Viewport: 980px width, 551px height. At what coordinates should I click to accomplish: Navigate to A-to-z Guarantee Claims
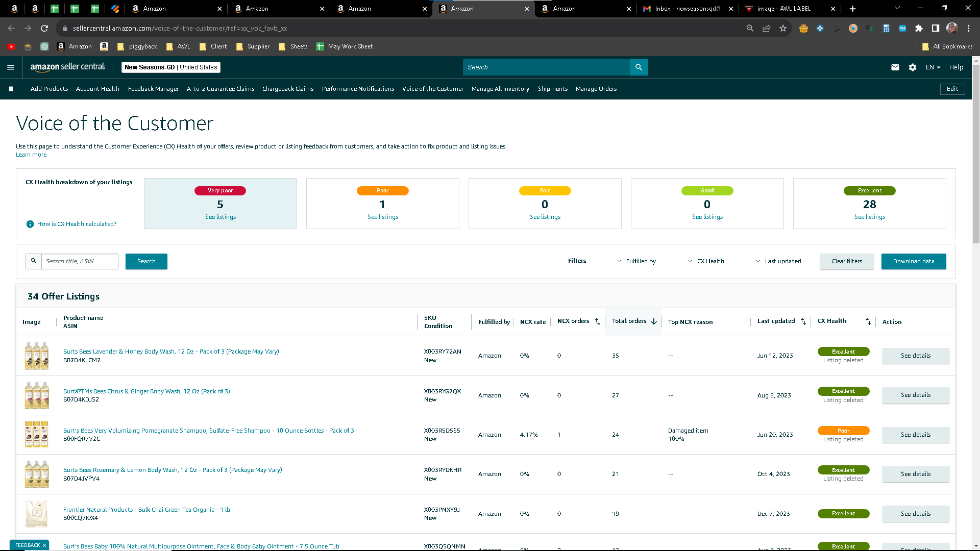pyautogui.click(x=220, y=89)
